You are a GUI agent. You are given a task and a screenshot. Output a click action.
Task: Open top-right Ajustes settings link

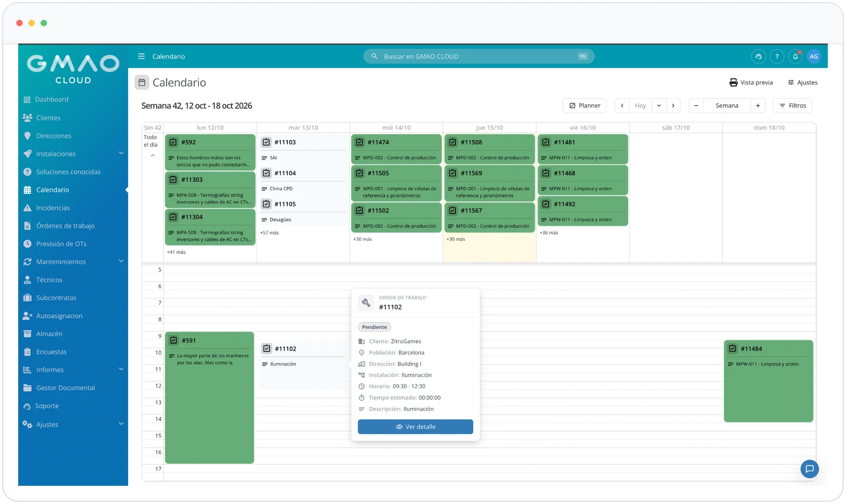pos(802,82)
